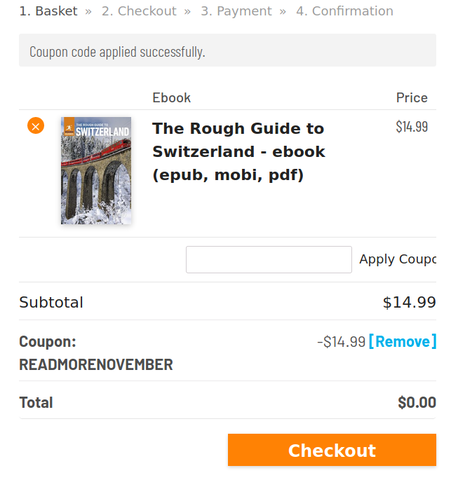This screenshot has height=480, width=451.
Task: Open the Switzerland book cover thumbnail
Action: click(96, 170)
